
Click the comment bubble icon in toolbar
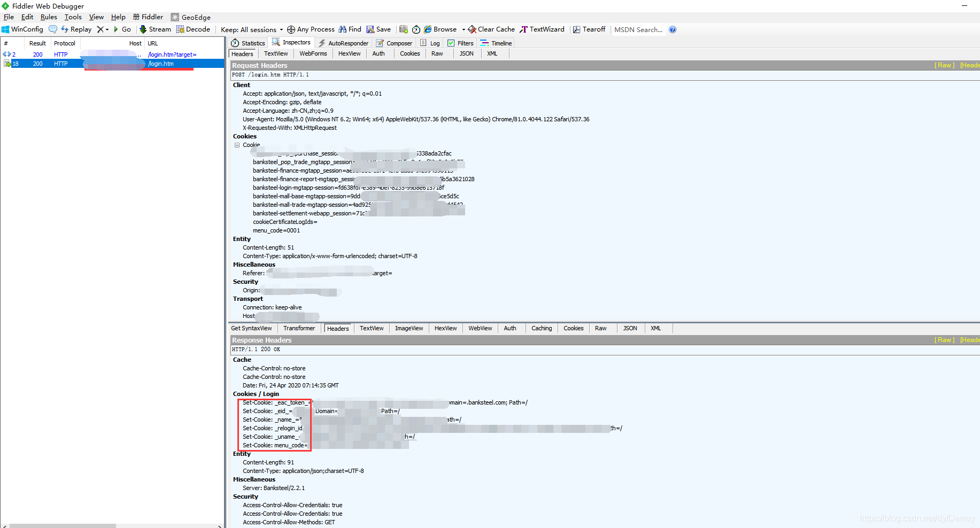pos(53,29)
